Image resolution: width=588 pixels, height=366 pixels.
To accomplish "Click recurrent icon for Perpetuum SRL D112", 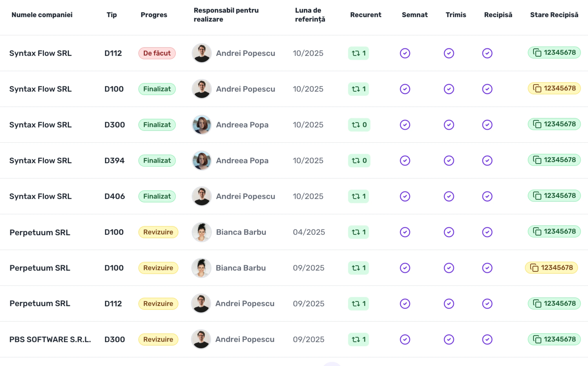I will [356, 303].
